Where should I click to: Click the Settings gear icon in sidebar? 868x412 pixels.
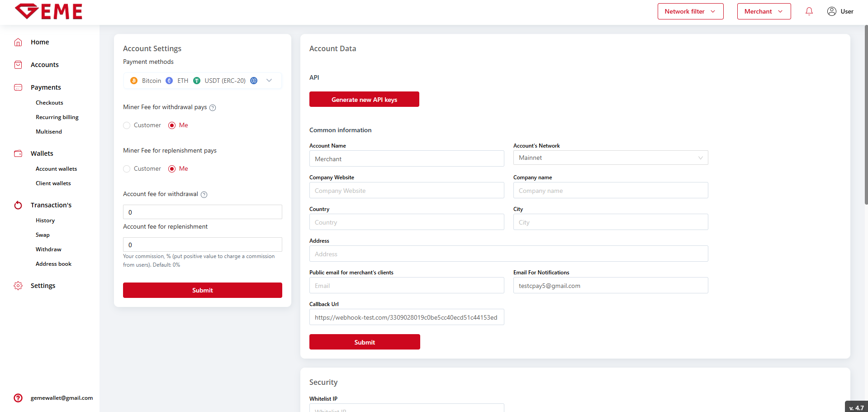18,286
